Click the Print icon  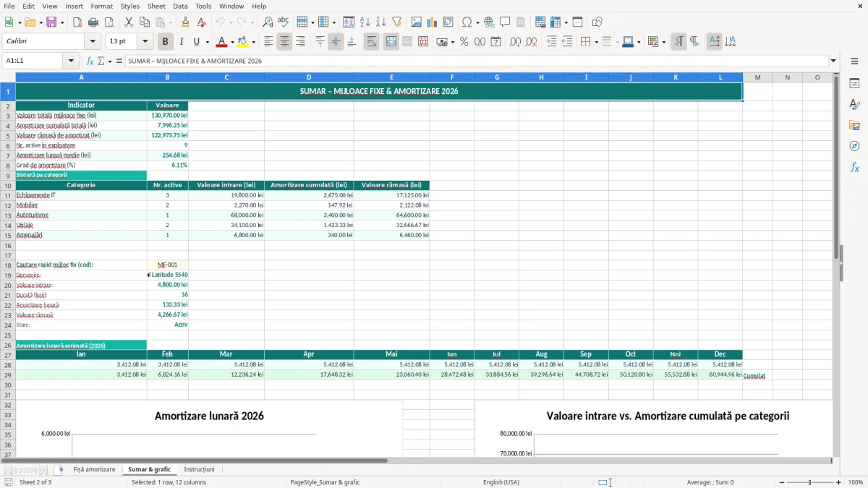click(93, 22)
